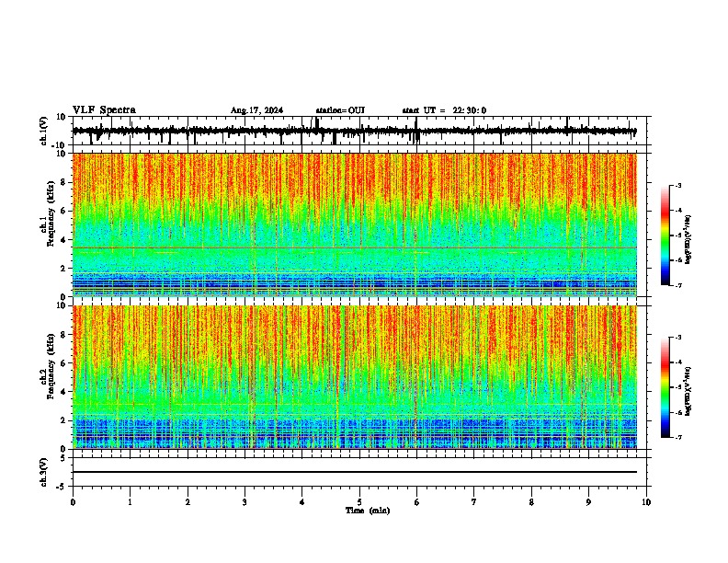Click the time axis tick label "1"

[x=130, y=502]
